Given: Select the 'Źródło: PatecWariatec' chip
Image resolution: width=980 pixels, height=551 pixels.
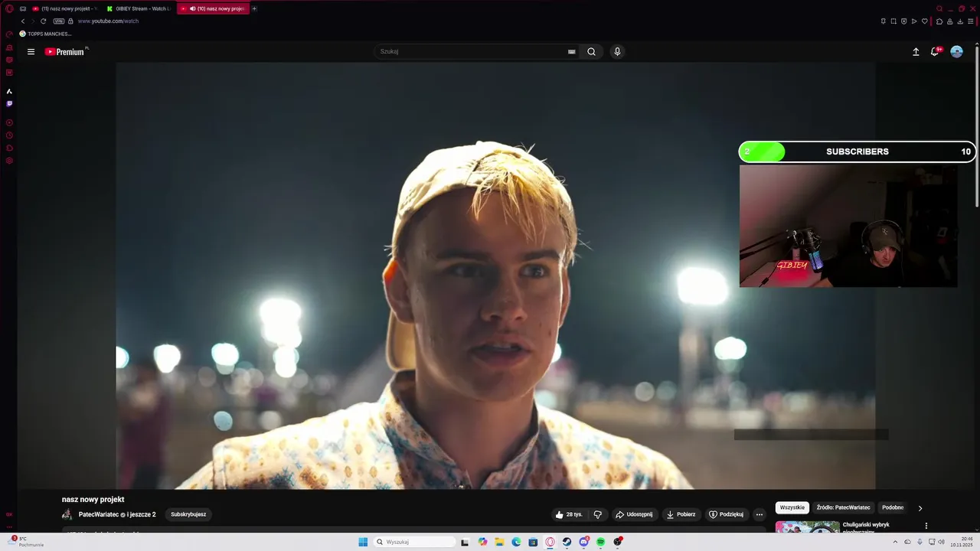Looking at the screenshot, I should tap(843, 507).
